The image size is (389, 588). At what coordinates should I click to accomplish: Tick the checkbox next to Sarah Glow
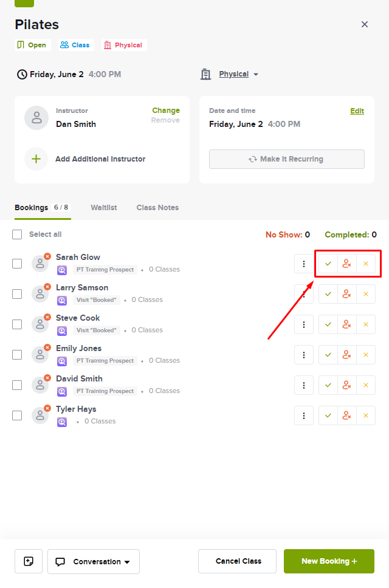17,264
